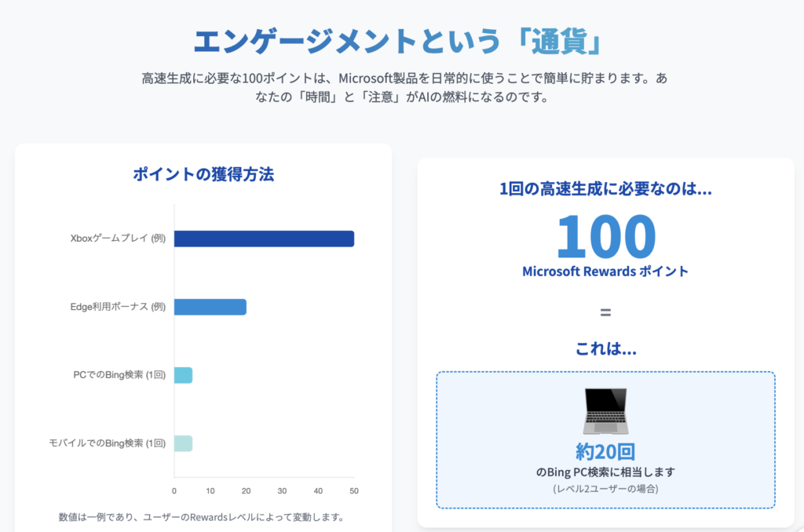Click the heading 1回の高速生成に必要なのは...
This screenshot has width=804, height=532.
(605, 189)
